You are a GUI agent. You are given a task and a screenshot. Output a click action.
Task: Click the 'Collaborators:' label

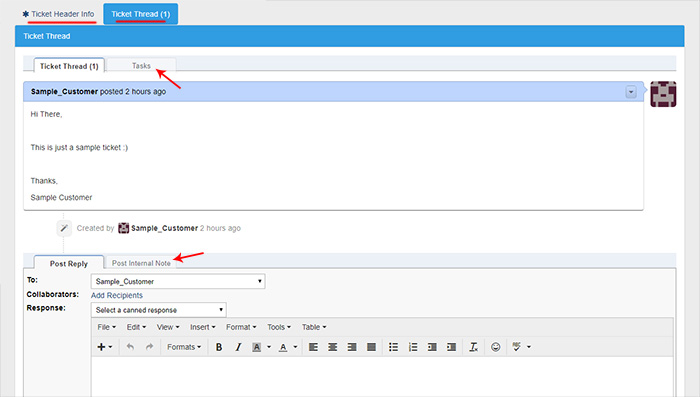(x=53, y=294)
